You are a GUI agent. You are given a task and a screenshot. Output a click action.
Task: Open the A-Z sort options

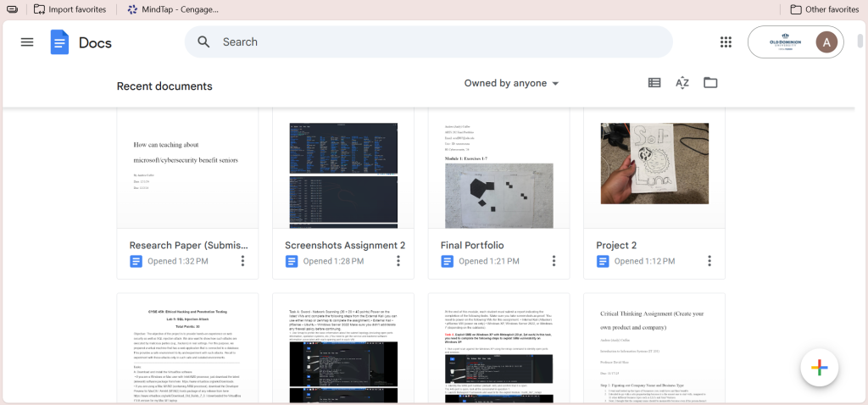click(682, 83)
